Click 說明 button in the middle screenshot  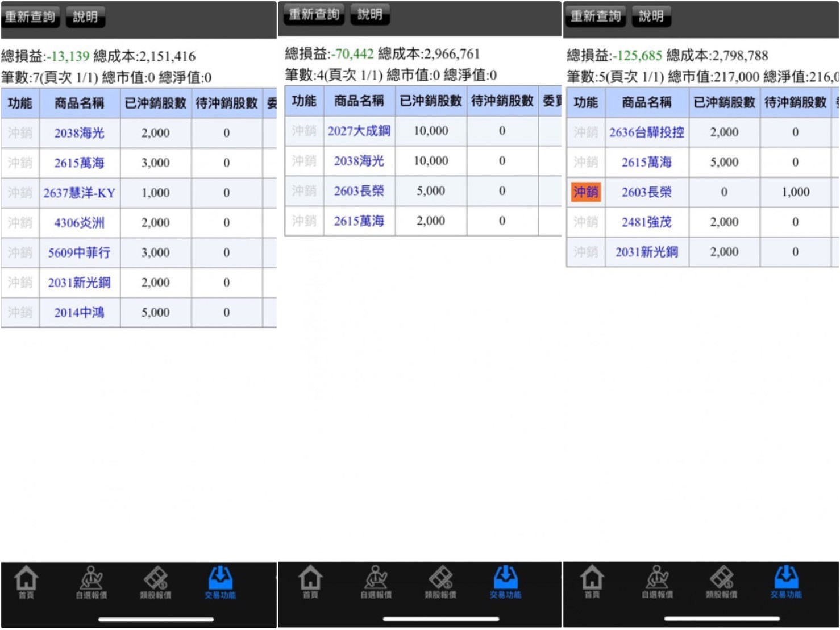click(x=370, y=14)
